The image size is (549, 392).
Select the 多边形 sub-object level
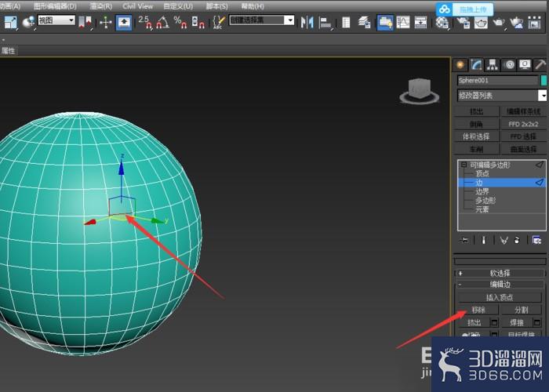point(485,201)
